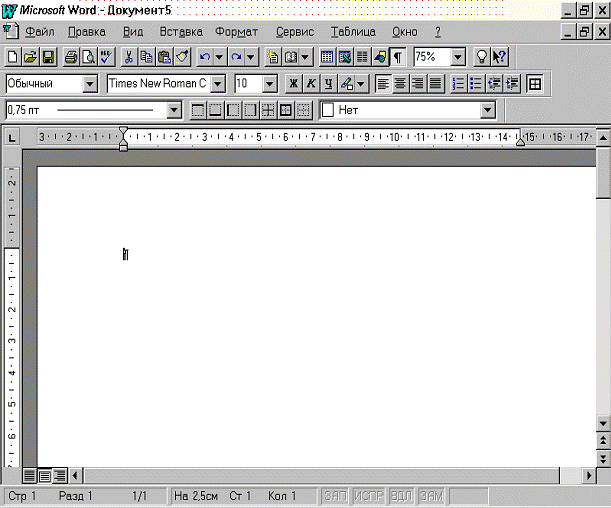Click the ИСПР status bar indicator
Screen dimensions: 611x508
[x=369, y=496]
